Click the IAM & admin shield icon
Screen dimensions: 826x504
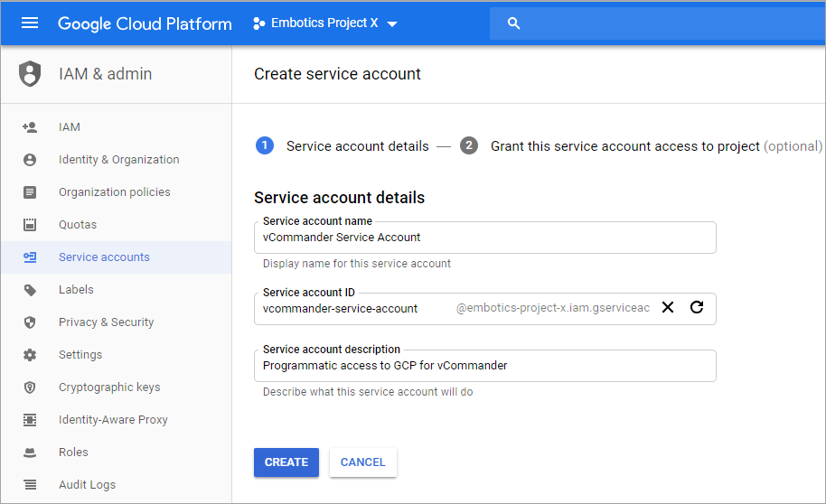30,74
